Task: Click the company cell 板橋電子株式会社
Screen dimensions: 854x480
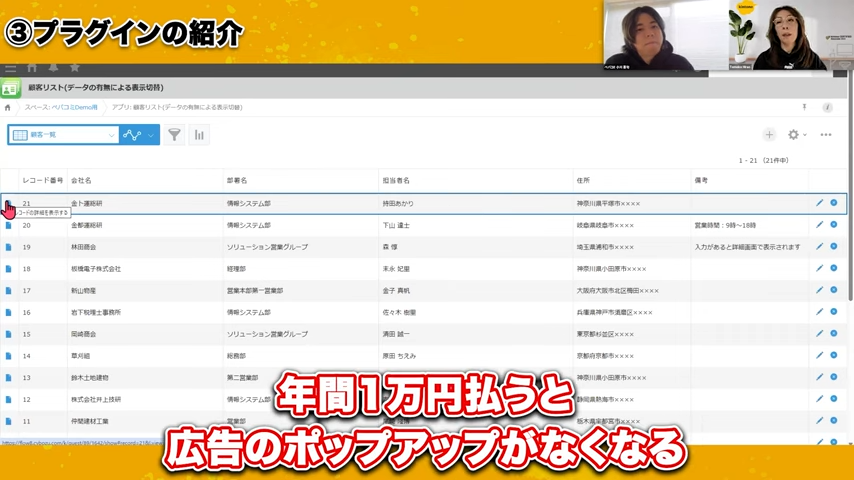Action: coord(96,269)
